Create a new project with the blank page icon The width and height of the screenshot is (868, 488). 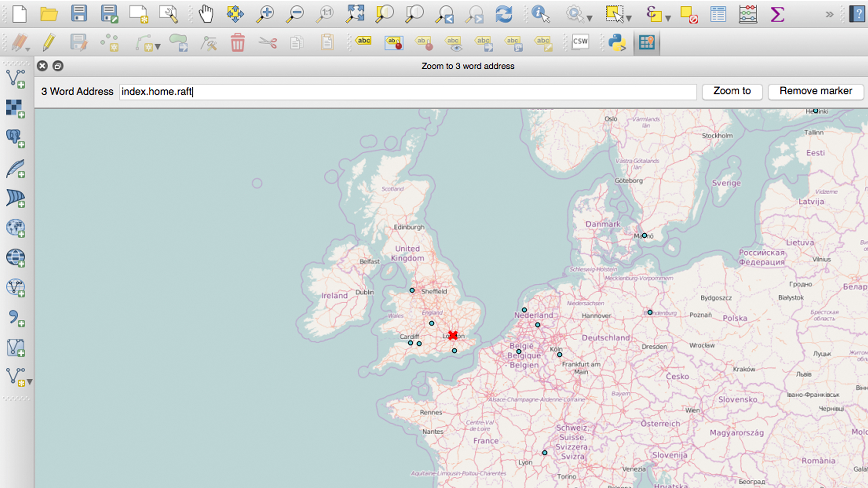coord(19,14)
